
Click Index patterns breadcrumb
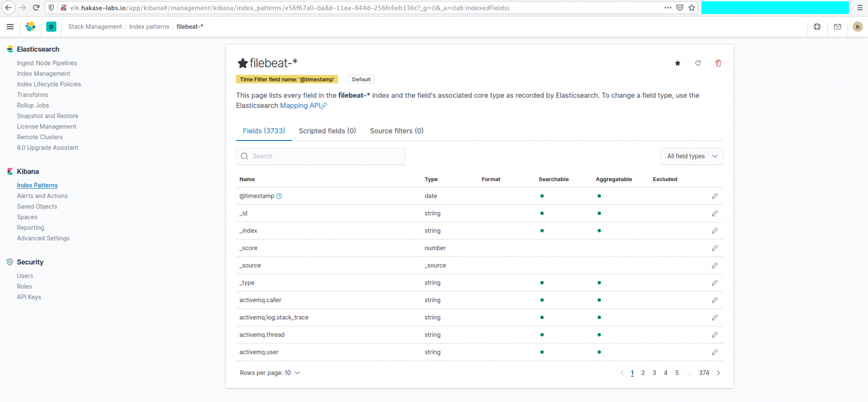(x=149, y=27)
